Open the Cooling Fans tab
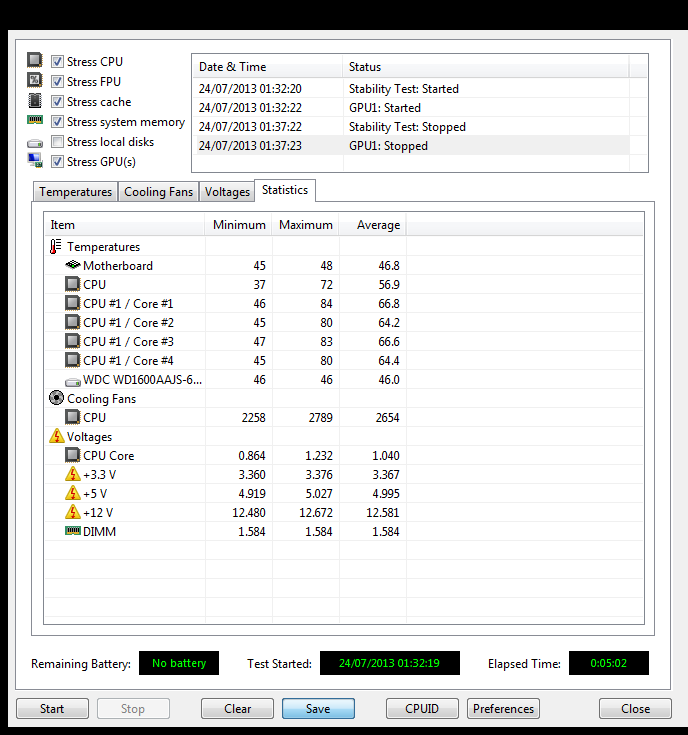Screen dimensions: 688x735 point(158,192)
